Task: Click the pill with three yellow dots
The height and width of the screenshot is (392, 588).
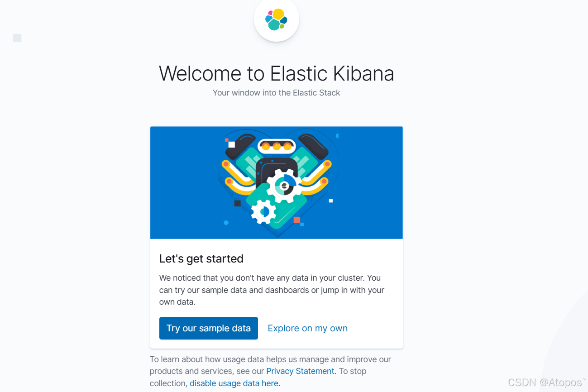Action: coord(277,146)
